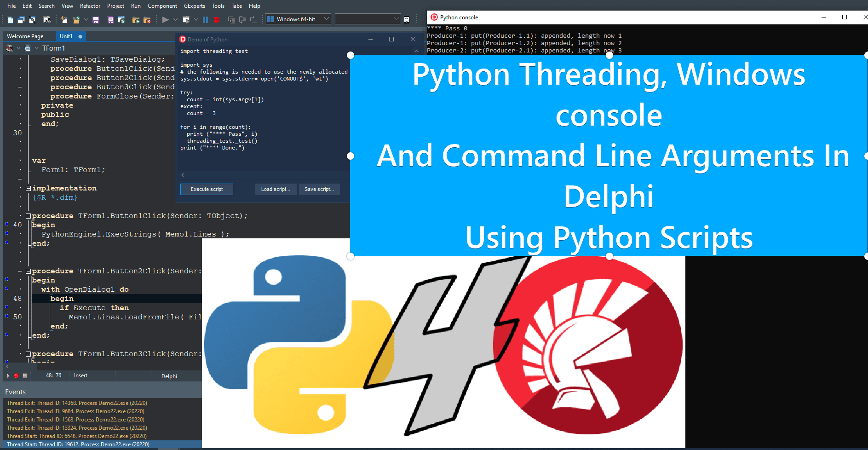Click Add File to Project icon
Screen dimensions: 868x450
coord(136,20)
